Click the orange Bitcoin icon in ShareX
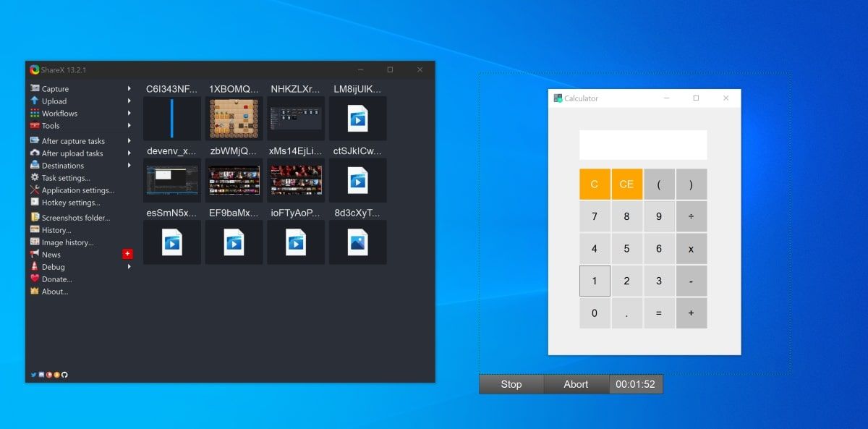Image resolution: width=868 pixels, height=429 pixels. click(x=56, y=375)
